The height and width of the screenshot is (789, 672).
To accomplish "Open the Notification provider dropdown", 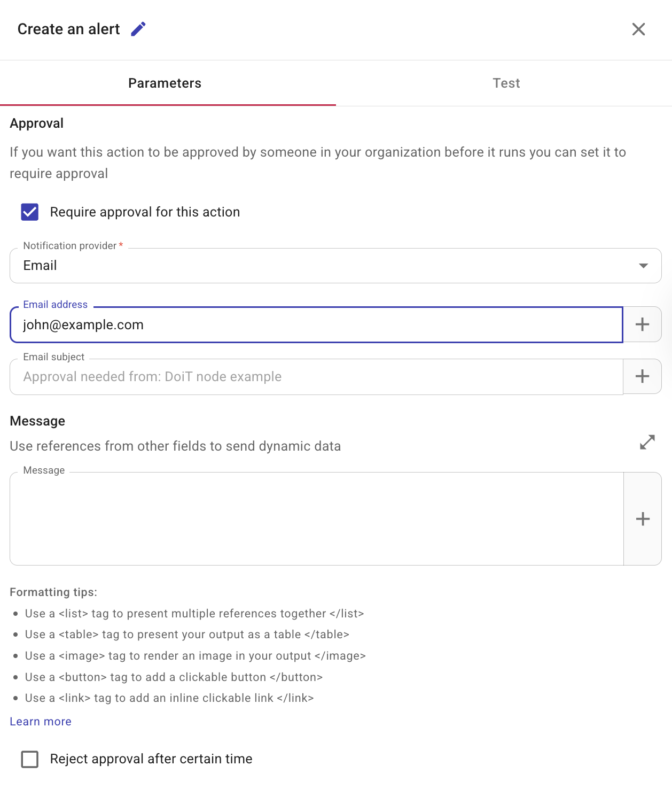I will [x=335, y=266].
